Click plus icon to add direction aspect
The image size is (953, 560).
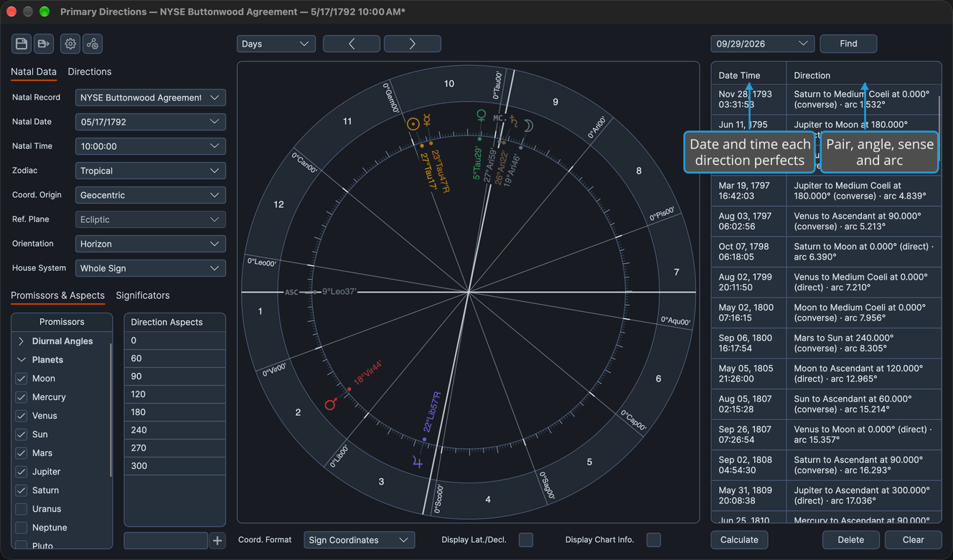[217, 541]
